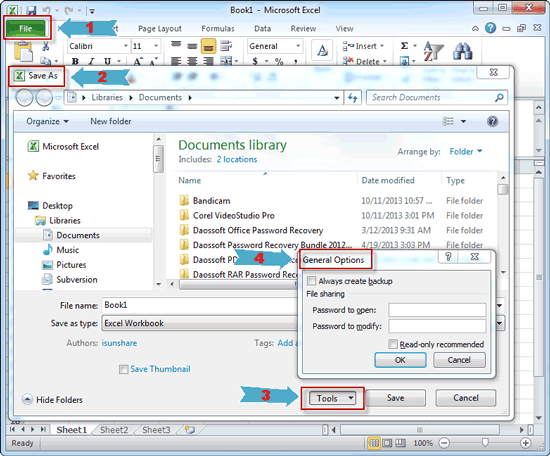Click the File name field
This screenshot has height=456, width=550.
click(200, 305)
